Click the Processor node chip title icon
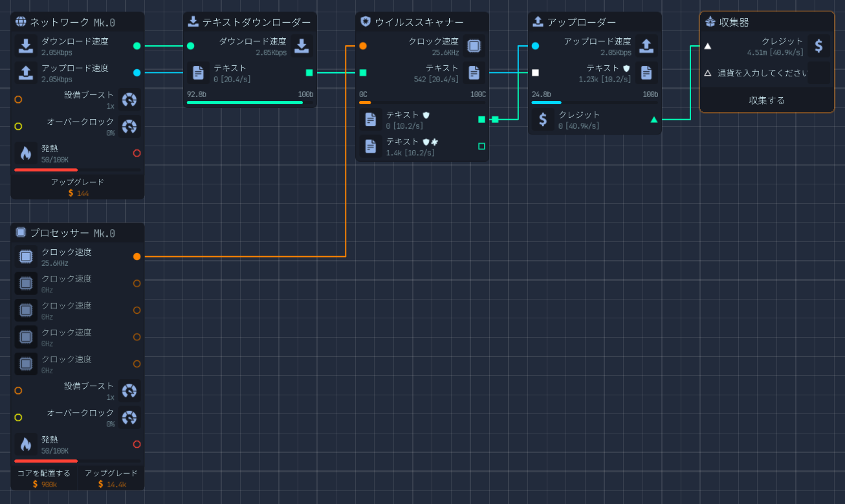 [21, 232]
